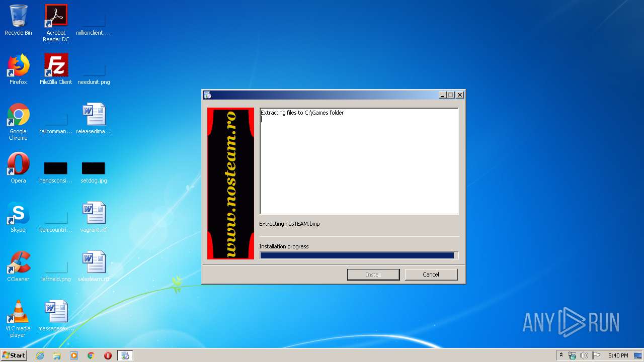Click 'Extracting files to C:\Games folder' line
The image size is (644, 362).
(x=302, y=113)
